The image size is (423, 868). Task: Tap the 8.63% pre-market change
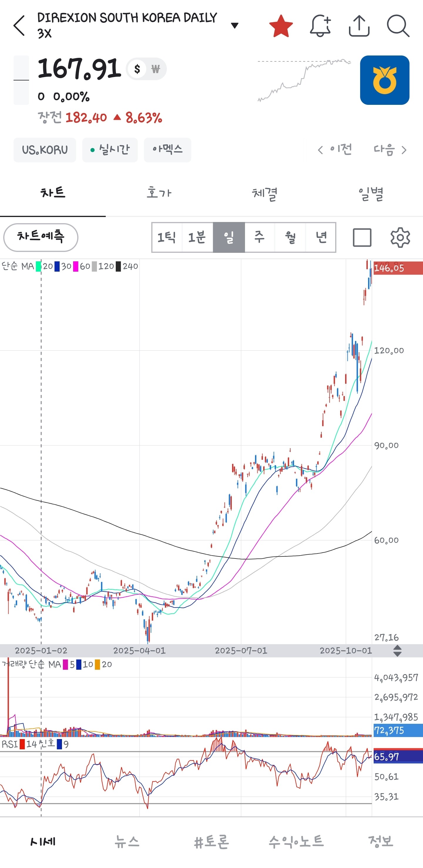coord(144,117)
